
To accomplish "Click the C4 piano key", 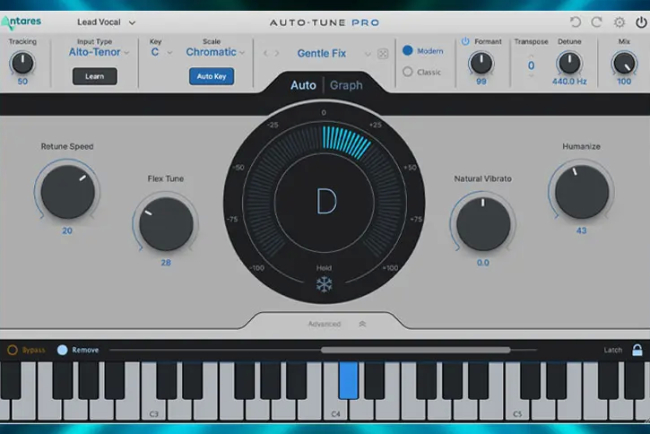I will tap(335, 410).
